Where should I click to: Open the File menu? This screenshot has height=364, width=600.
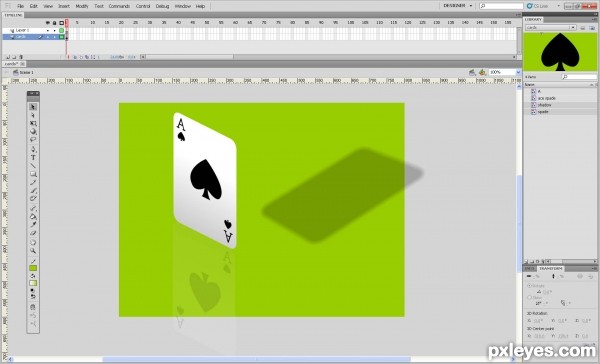[x=21, y=6]
